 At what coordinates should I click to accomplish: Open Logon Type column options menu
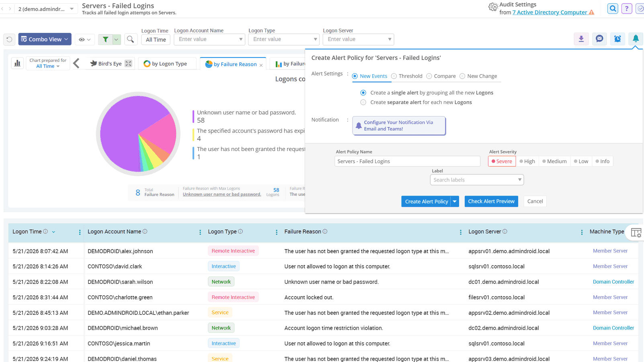[277, 232]
